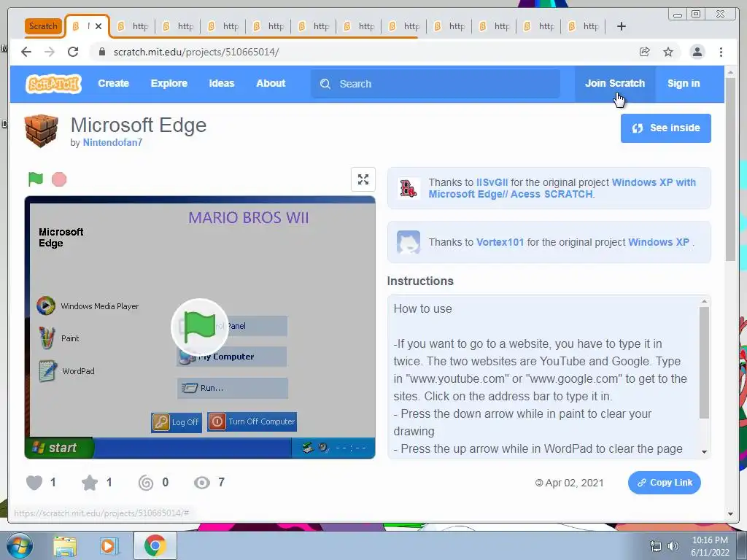Click the volume speaker tray icon
The image size is (747, 560).
(673, 546)
